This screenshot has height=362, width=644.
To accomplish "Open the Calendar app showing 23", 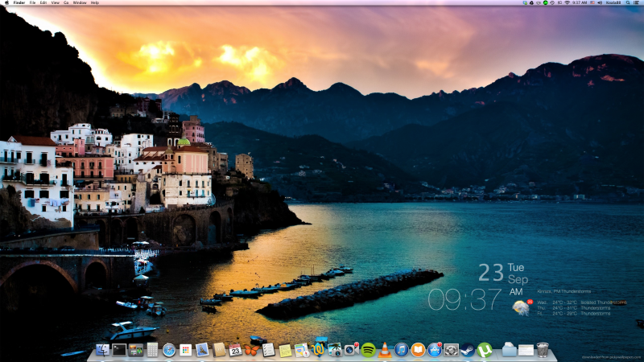I will pos(235,350).
